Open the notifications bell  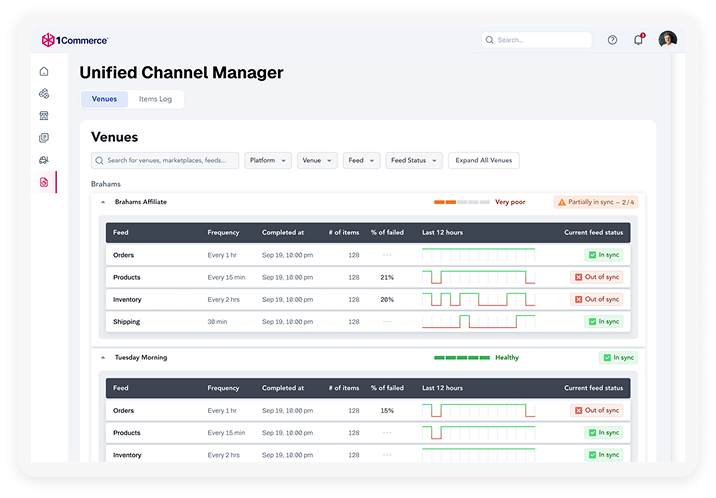(x=638, y=40)
